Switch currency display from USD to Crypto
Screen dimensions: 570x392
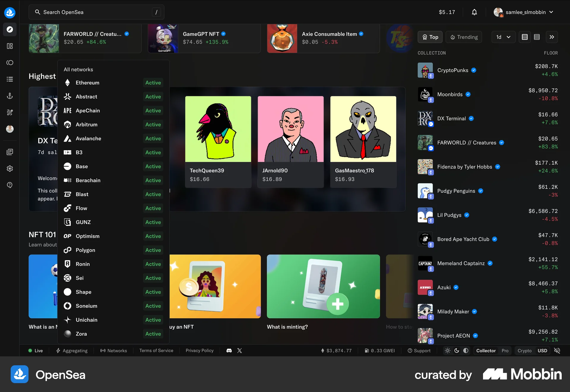tap(524, 350)
